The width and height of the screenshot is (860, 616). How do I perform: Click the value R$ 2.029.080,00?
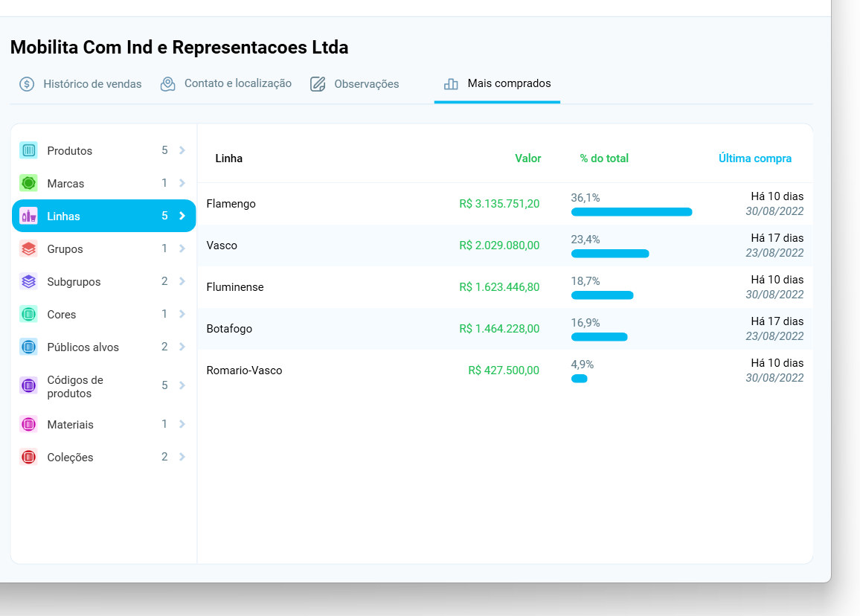point(499,246)
